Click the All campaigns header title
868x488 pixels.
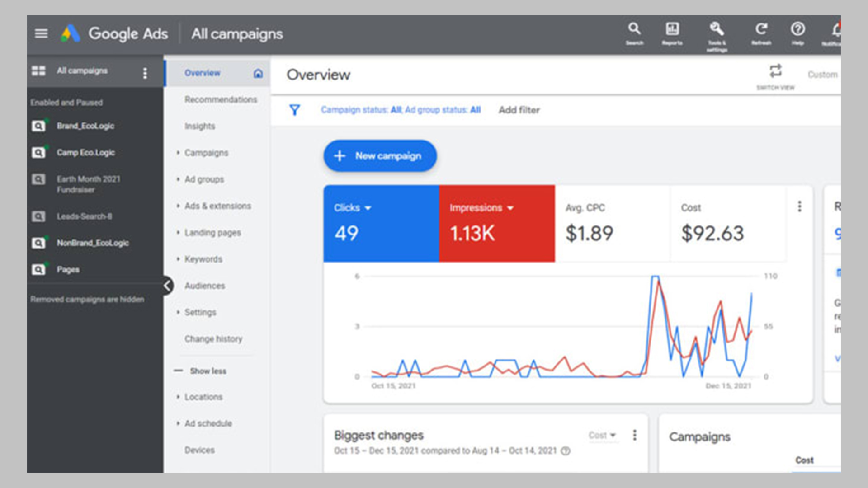(x=237, y=34)
